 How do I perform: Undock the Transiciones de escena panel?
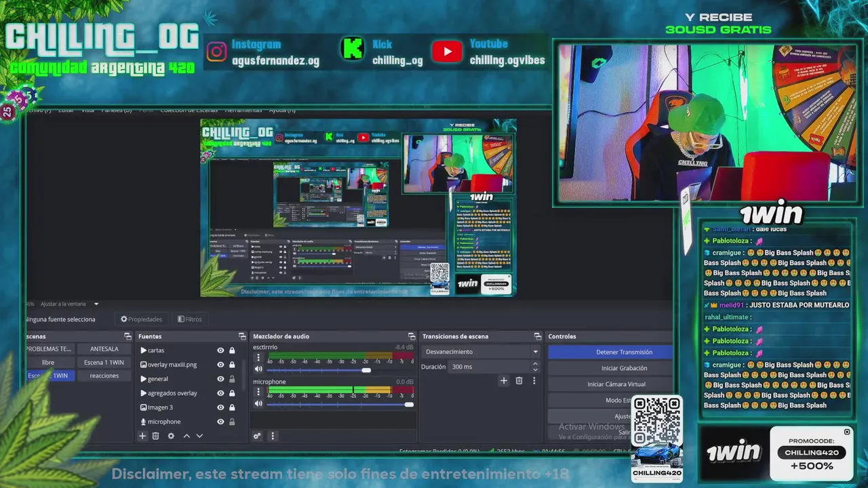537,336
